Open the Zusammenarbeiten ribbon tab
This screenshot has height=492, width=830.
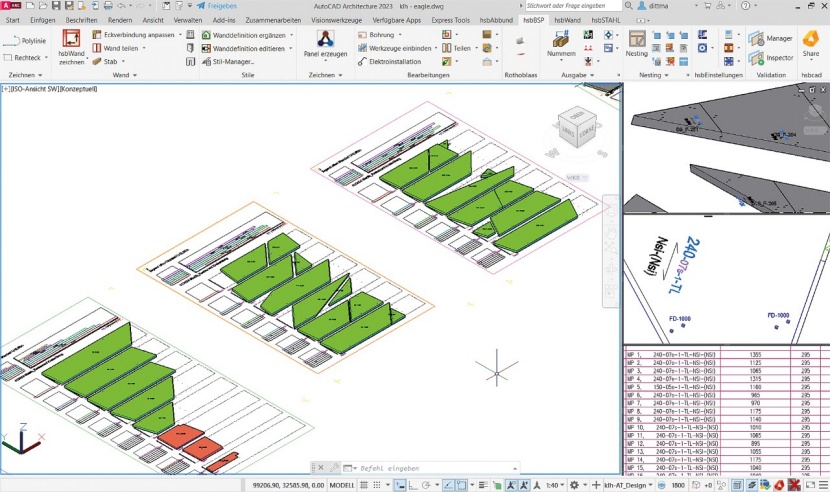[x=273, y=20]
